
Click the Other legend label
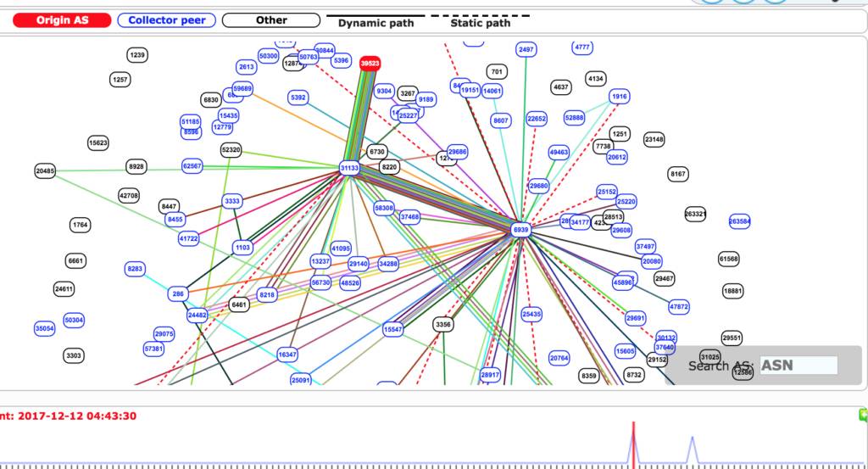pyautogui.click(x=271, y=20)
